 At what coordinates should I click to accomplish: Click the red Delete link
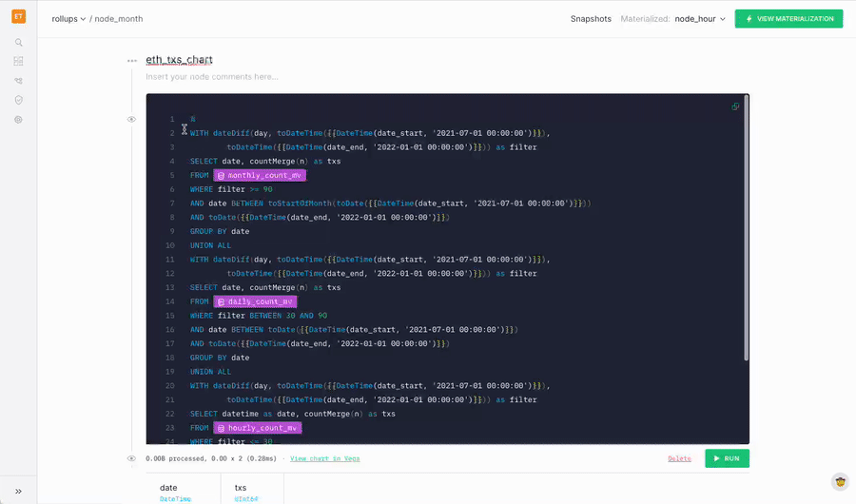click(679, 458)
